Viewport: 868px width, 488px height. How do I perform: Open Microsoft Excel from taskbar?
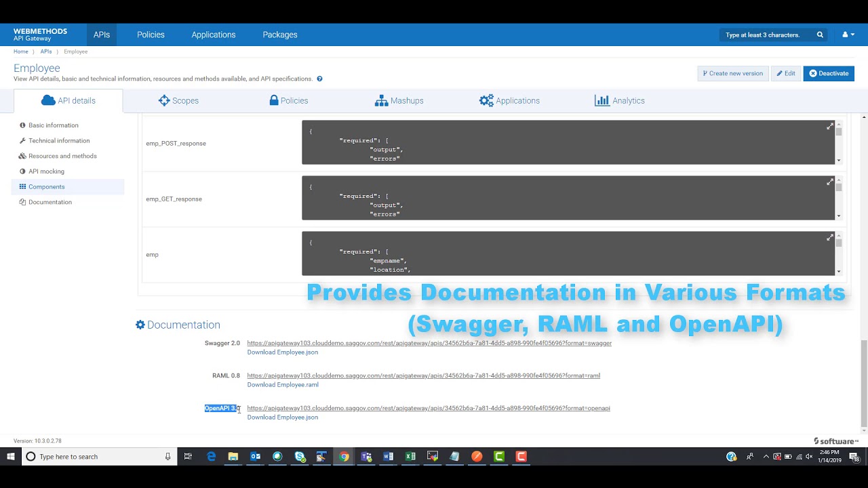[410, 457]
